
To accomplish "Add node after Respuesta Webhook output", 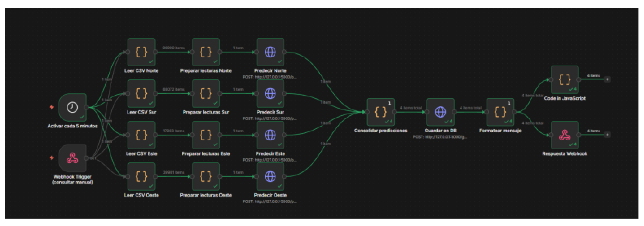I will tap(607, 135).
